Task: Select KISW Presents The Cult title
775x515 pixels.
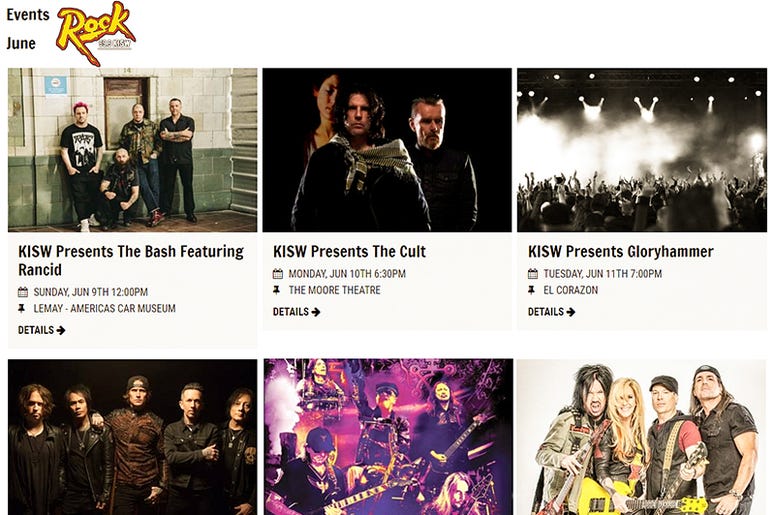Action: point(349,252)
